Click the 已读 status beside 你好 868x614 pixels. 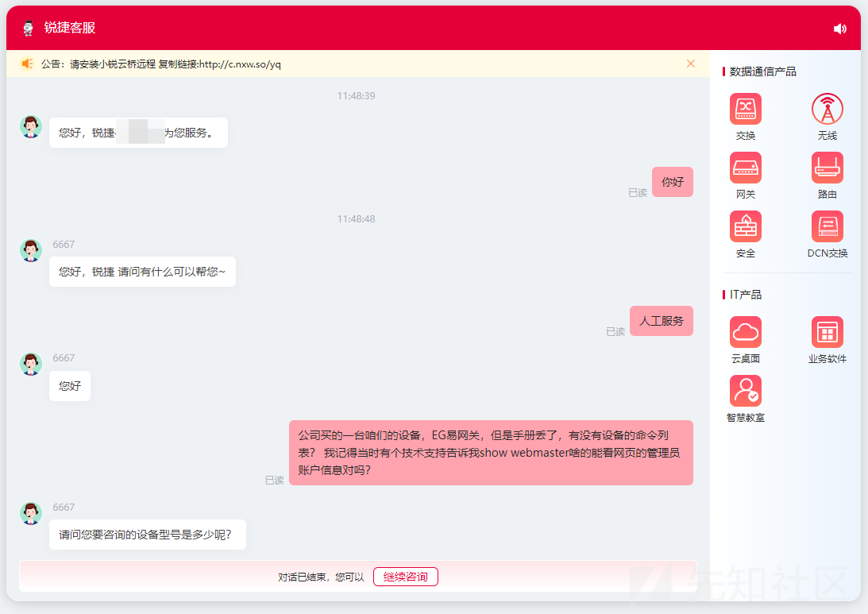point(638,193)
